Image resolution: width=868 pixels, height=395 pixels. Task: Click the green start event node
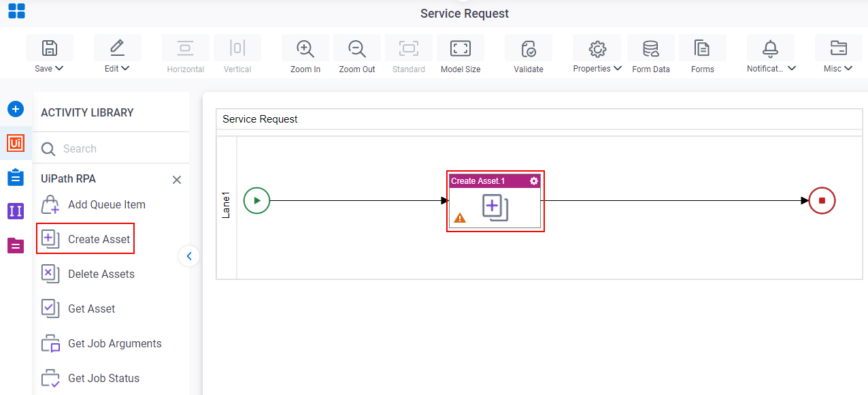tap(256, 200)
